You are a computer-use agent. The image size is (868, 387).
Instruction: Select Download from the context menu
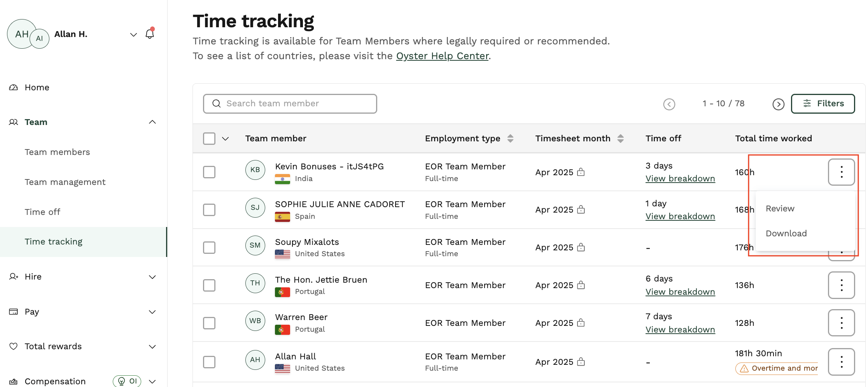pos(786,233)
